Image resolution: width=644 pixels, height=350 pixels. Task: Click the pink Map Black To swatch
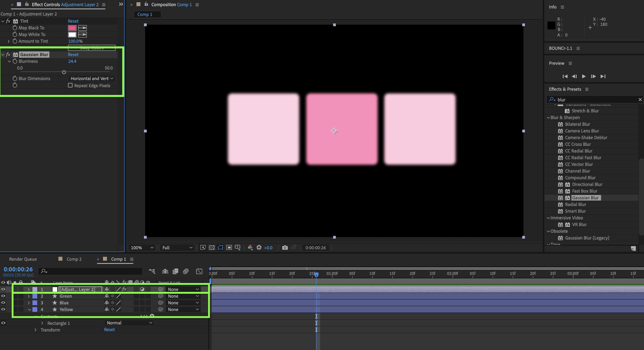72,28
